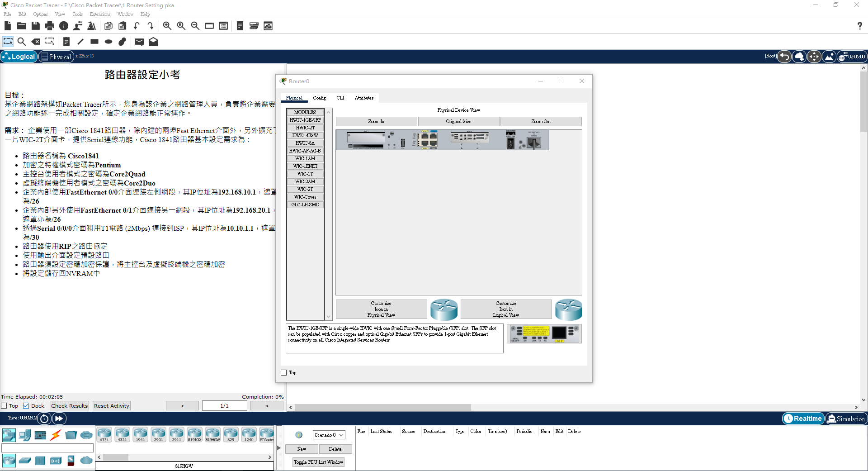
Task: Toggle the activity window Top checkbox
Action: tap(4, 406)
